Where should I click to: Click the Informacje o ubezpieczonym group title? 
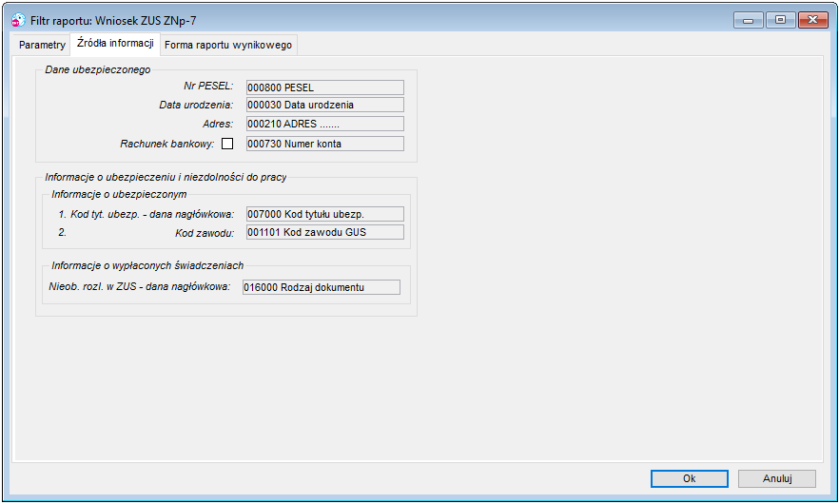[x=119, y=194]
